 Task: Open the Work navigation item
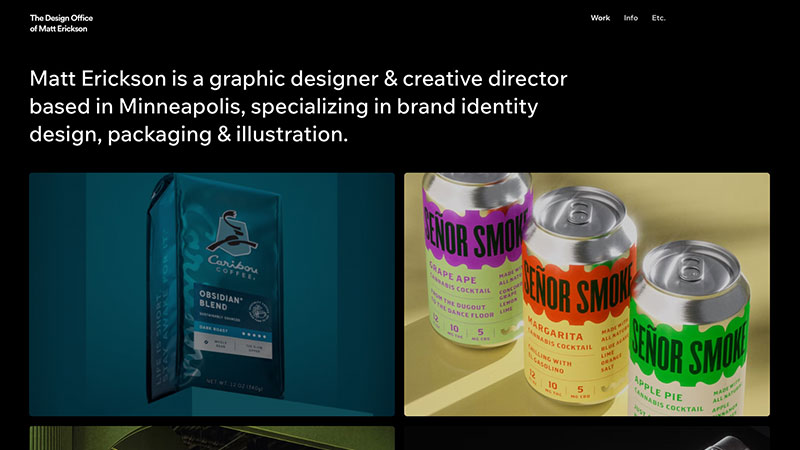click(600, 18)
